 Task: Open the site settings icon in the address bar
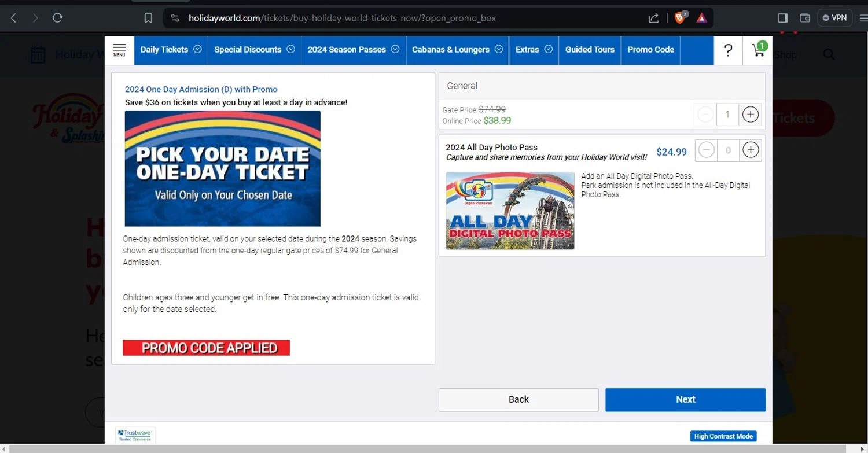175,18
